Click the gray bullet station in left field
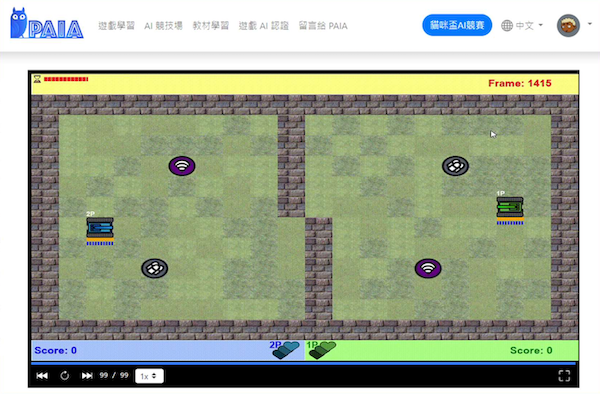The image size is (600, 394). point(155,269)
